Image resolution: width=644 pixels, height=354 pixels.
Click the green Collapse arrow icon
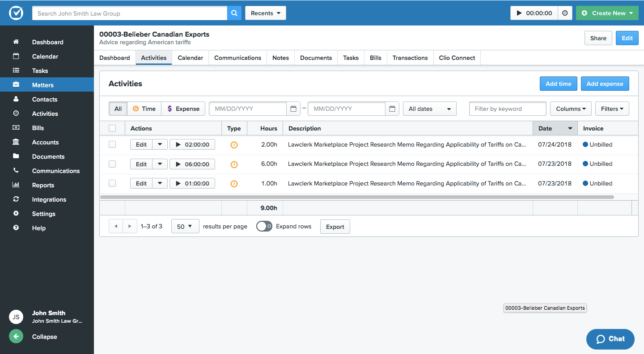click(x=16, y=337)
